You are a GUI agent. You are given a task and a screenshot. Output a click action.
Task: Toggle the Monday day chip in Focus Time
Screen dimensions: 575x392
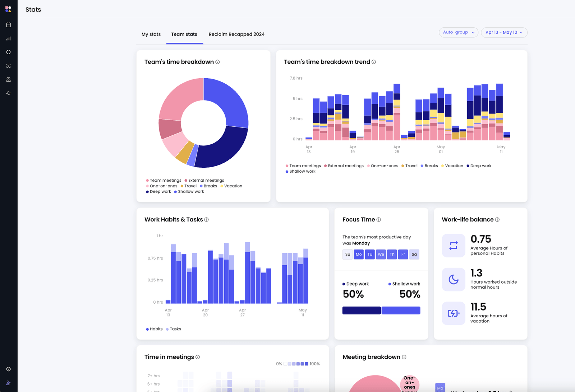tap(359, 255)
